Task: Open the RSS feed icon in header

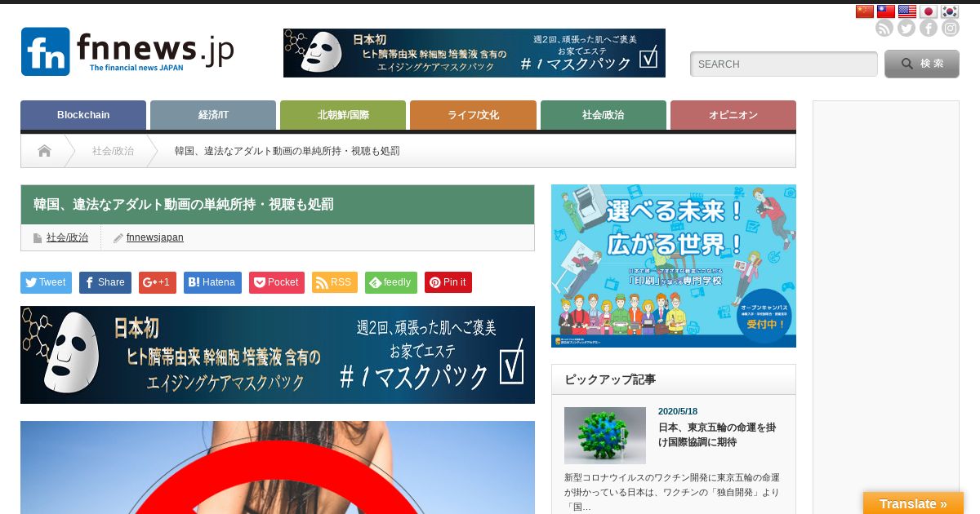Action: click(x=884, y=29)
